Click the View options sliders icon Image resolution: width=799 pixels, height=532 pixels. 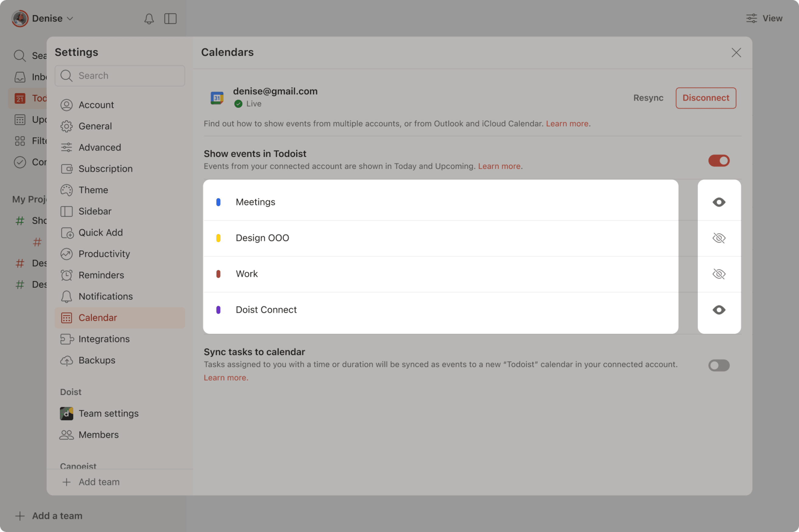click(751, 18)
